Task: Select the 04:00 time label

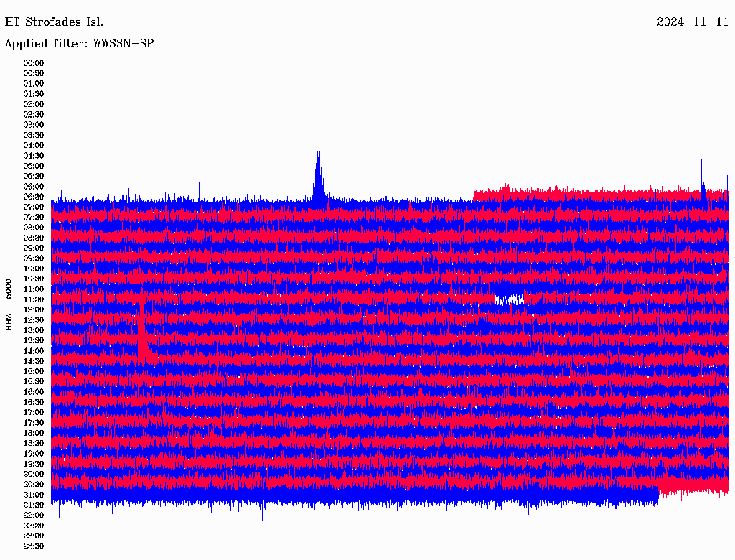Action: click(34, 146)
